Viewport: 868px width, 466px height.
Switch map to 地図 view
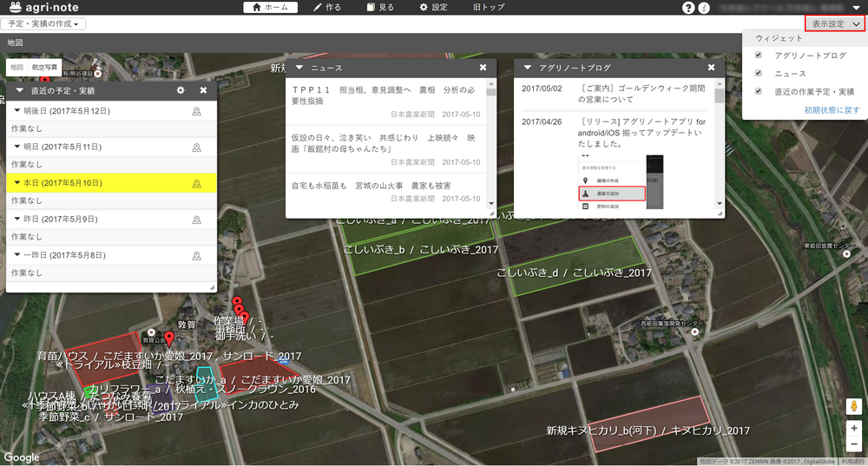17,67
